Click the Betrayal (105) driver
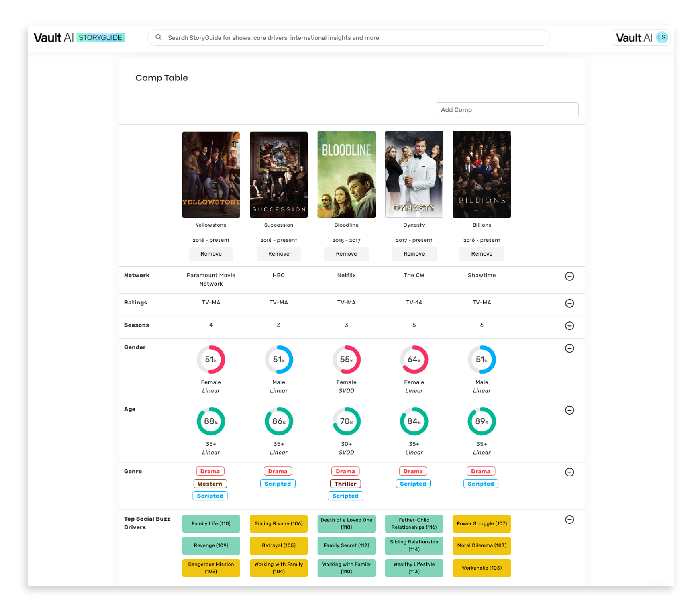This screenshot has width=700, height=613. pyautogui.click(x=279, y=546)
